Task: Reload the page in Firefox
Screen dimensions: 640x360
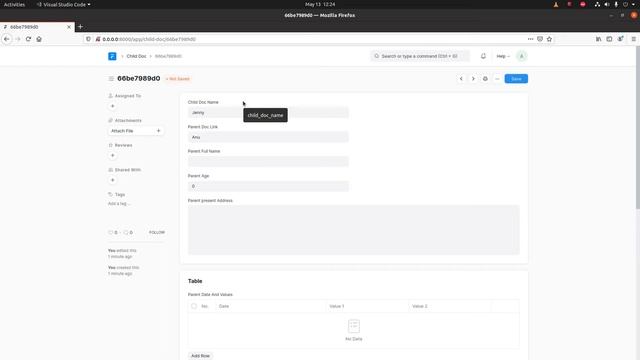Action: pos(28,39)
